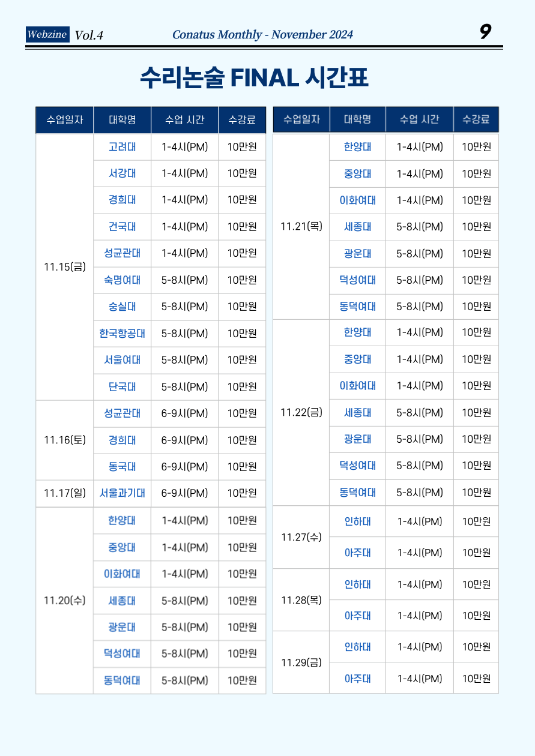535x756 pixels.
Task: Click 단국대 in the 11.15 schedule
Action: (122, 387)
